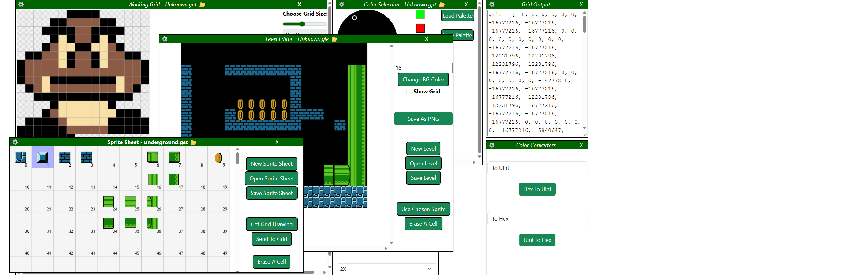Open folder icon in Working Grid title
The width and height of the screenshot is (868, 275).
click(202, 5)
